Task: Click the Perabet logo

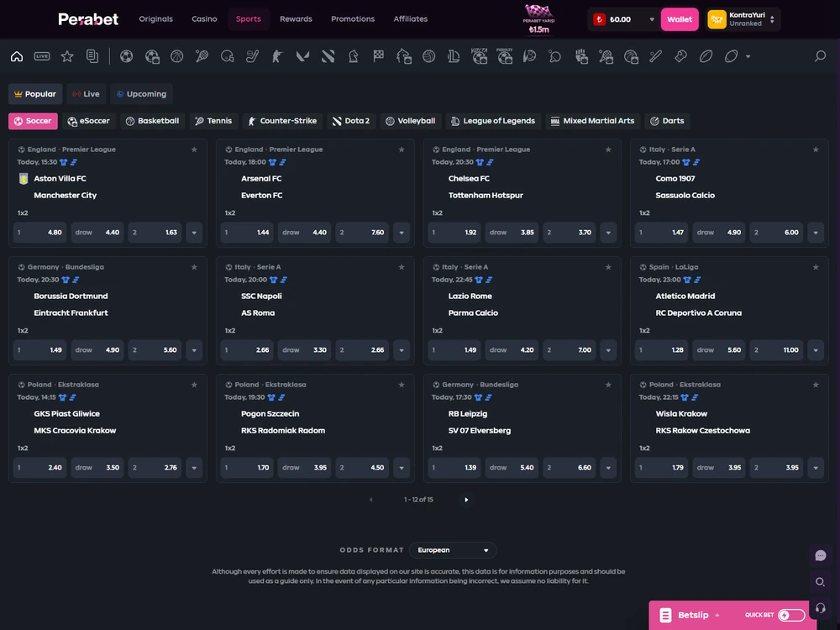Action: tap(88, 19)
